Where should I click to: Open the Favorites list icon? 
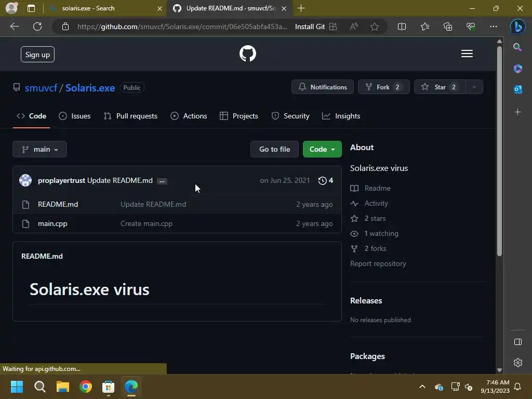[425, 26]
